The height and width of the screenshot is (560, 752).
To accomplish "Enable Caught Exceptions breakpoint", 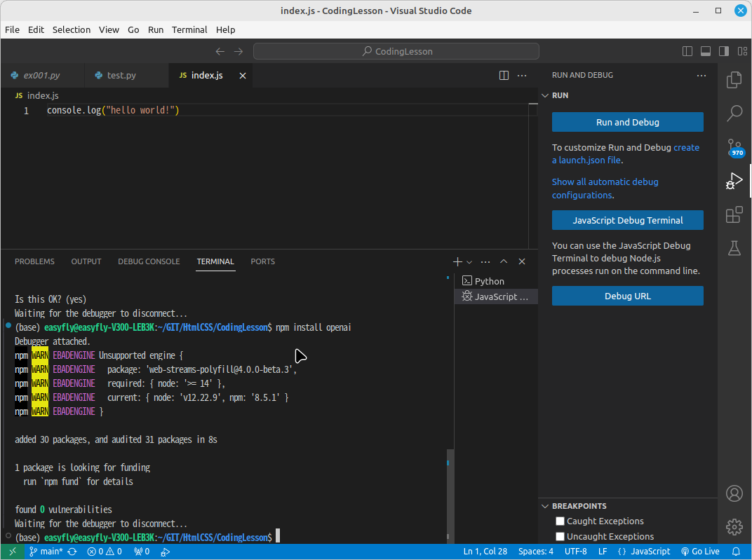I will (560, 521).
